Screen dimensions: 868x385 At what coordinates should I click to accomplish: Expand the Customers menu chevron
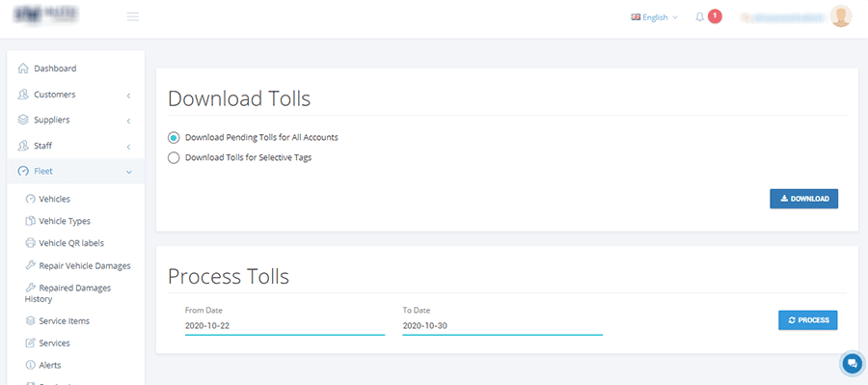(128, 96)
